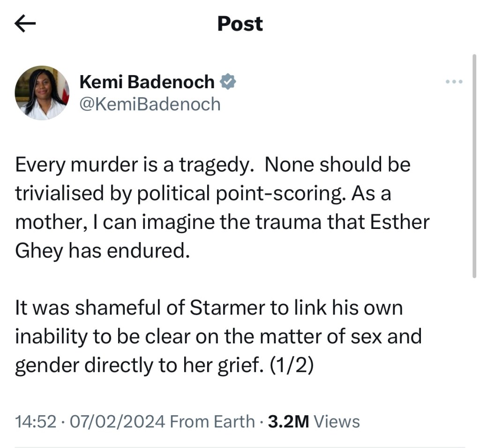Click the 07/02/2024 post date
Screen dimensions: 480x448
[x=117, y=421]
